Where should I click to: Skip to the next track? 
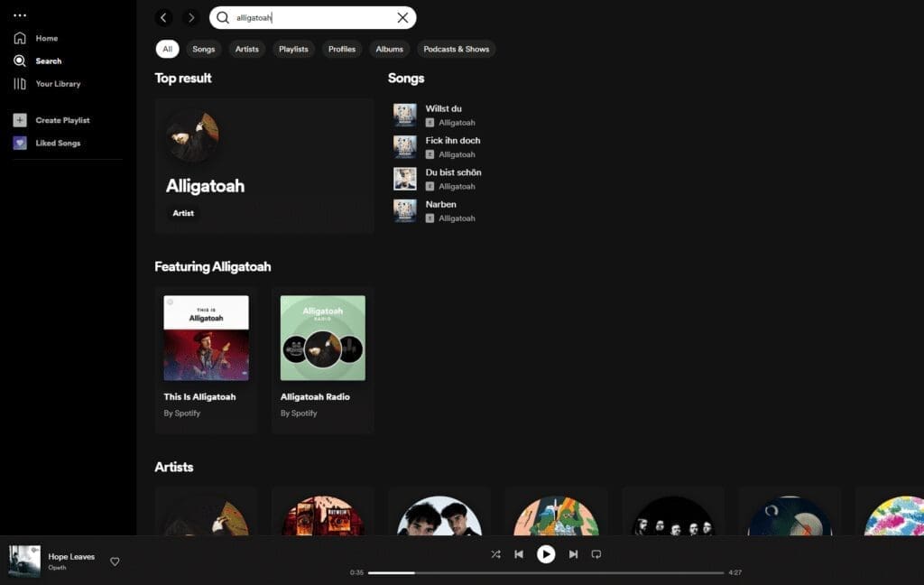coord(573,554)
